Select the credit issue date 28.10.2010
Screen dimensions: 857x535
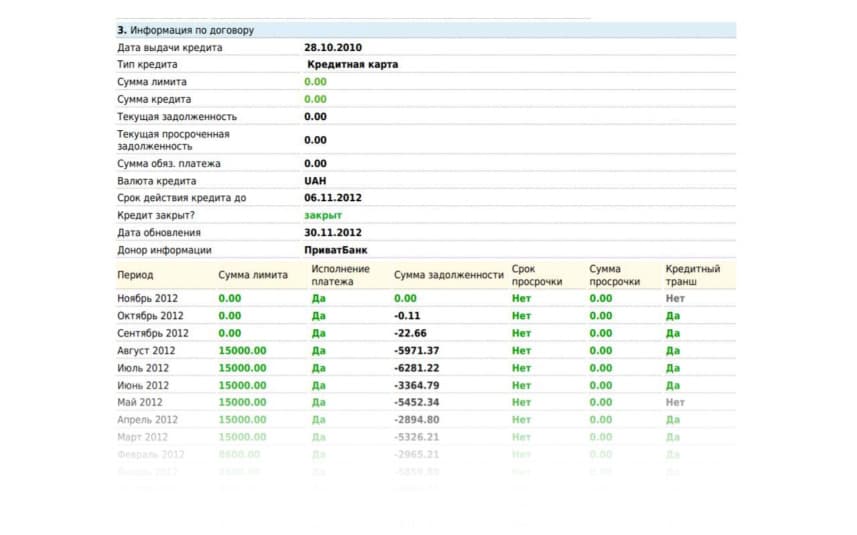(x=333, y=48)
